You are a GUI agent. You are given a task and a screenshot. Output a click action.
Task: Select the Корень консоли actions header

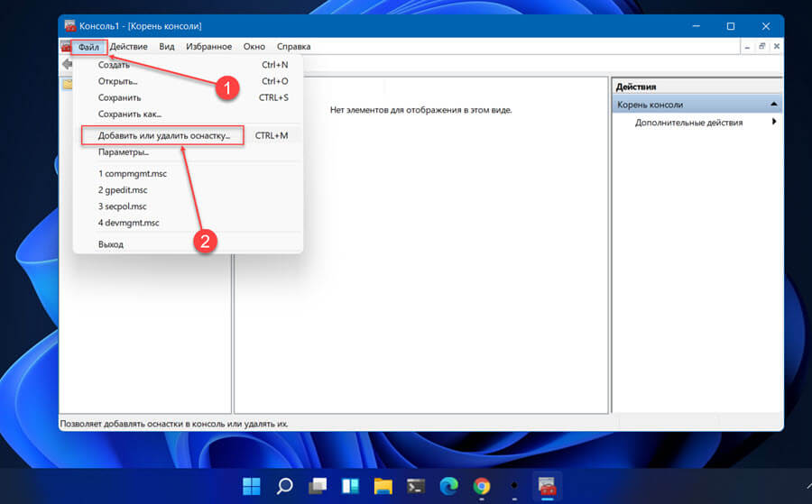click(697, 105)
